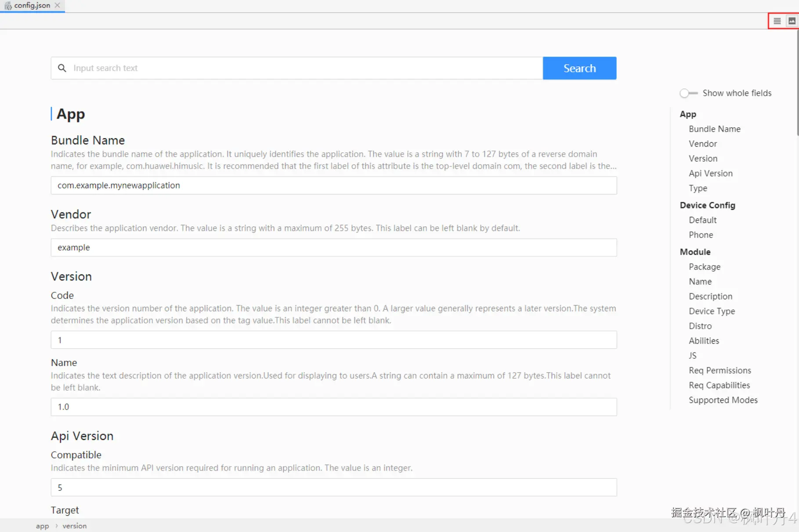This screenshot has height=532, width=799.
Task: Click the Compatible API version field
Action: tap(333, 487)
